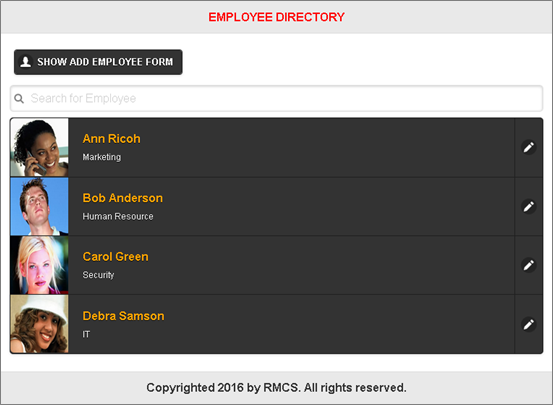Click the edit pencil icon for Ann Ricoh

pyautogui.click(x=528, y=147)
